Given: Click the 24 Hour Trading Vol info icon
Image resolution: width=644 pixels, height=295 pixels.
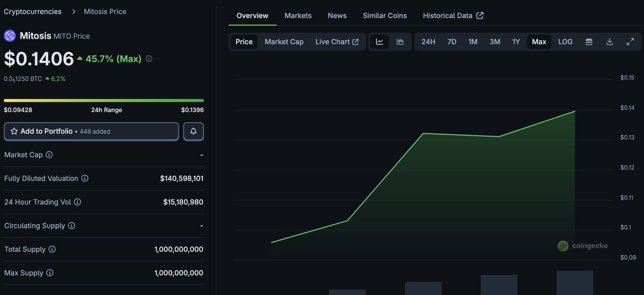Looking at the screenshot, I should tap(77, 202).
